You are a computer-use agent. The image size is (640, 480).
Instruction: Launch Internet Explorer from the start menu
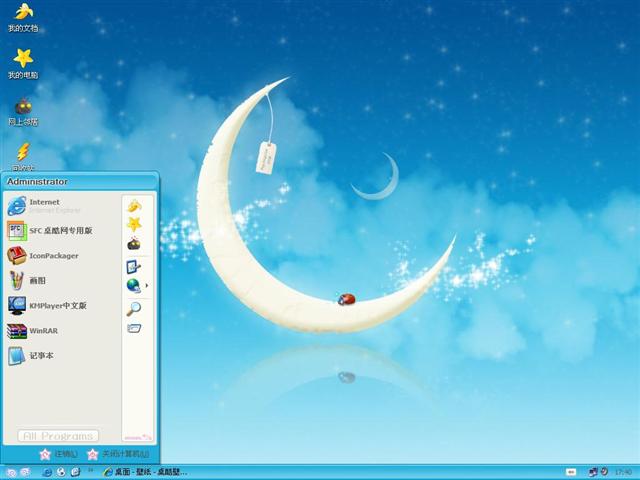pyautogui.click(x=61, y=206)
